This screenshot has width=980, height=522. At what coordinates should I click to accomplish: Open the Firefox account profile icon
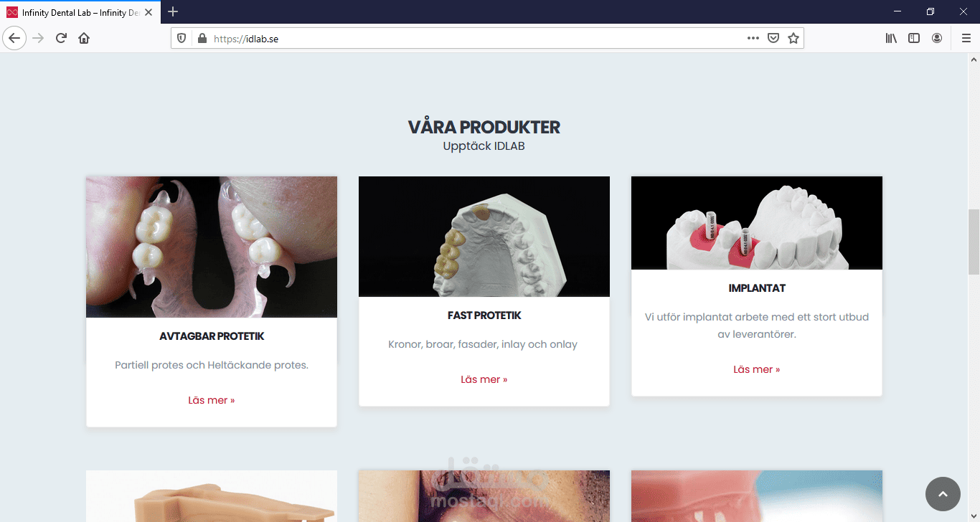point(937,39)
